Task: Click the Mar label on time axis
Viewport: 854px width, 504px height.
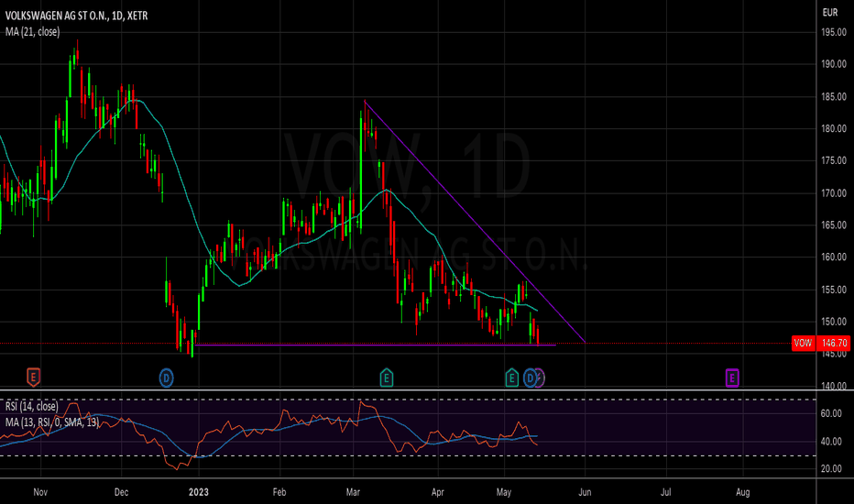Action: tap(353, 492)
